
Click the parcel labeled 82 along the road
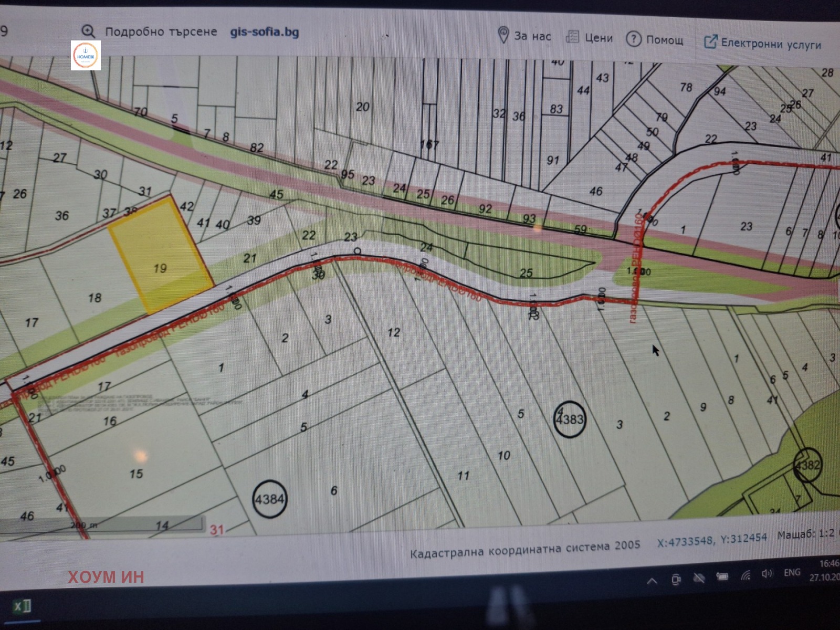pos(257,148)
